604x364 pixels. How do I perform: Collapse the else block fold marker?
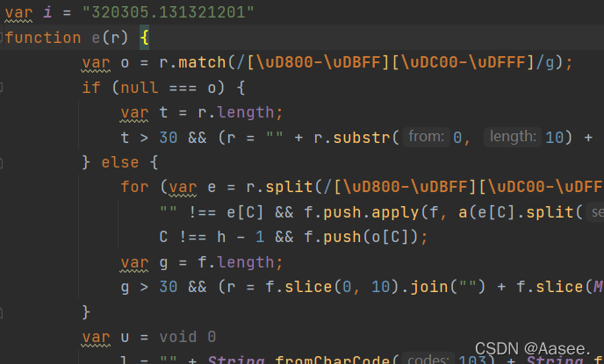pyautogui.click(x=1, y=163)
